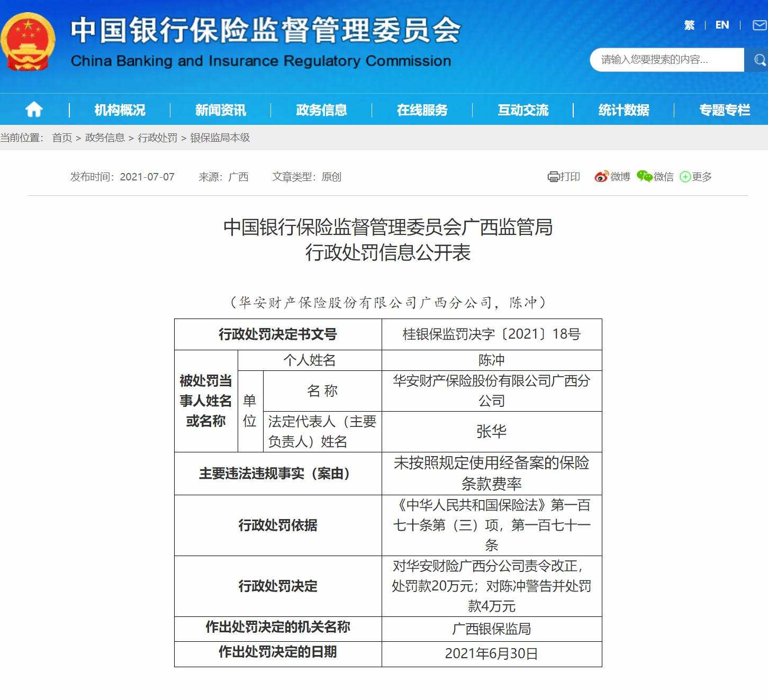Open the 政务信息 menu
This screenshot has width=768, height=700.
[321, 110]
